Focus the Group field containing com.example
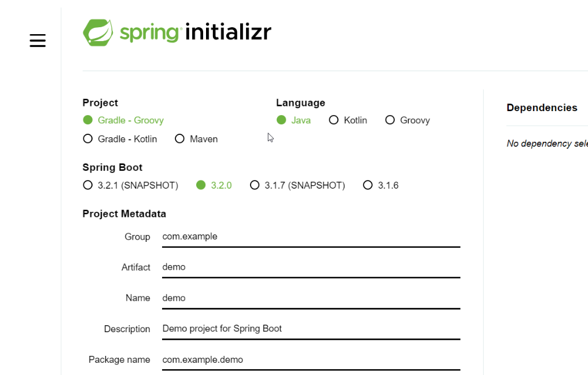The height and width of the screenshot is (375, 588). 311,237
